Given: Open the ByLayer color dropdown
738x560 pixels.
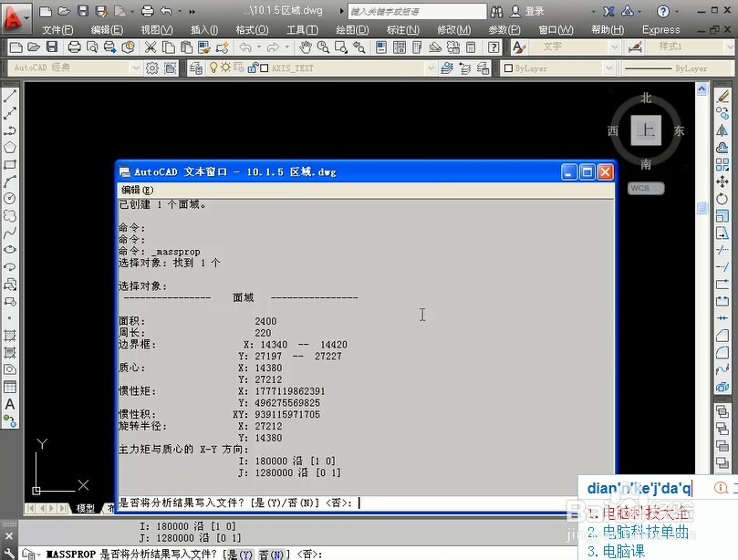Looking at the screenshot, I should (x=608, y=68).
